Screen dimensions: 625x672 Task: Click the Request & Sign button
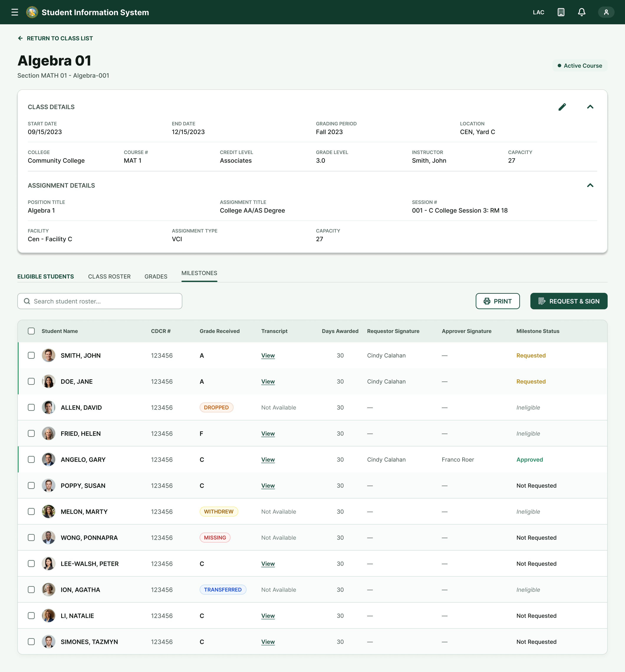[569, 301]
